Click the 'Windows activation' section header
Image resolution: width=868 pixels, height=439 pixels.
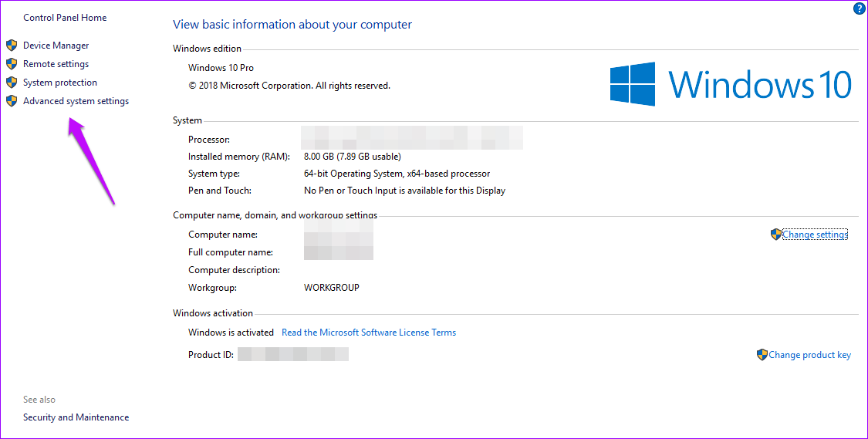213,313
